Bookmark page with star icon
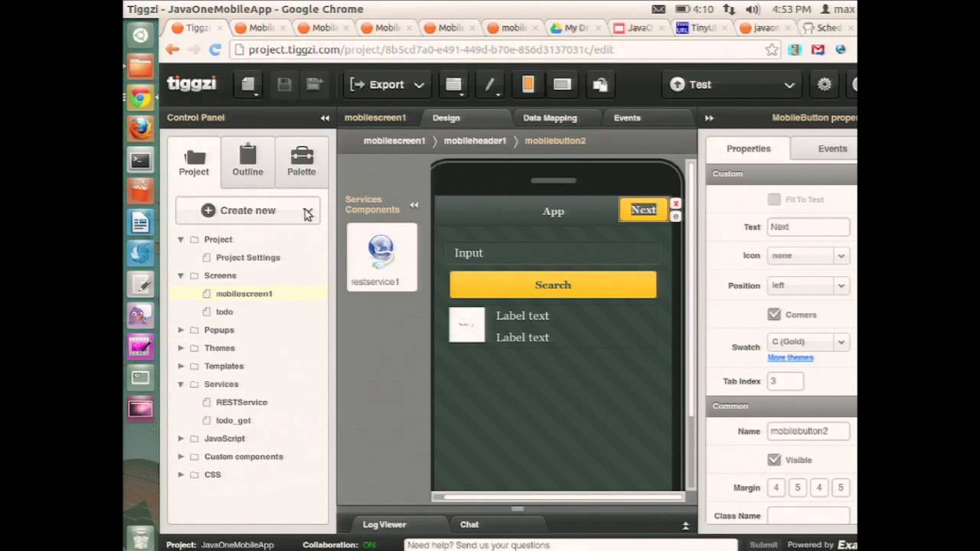The height and width of the screenshot is (551, 980). 772,50
